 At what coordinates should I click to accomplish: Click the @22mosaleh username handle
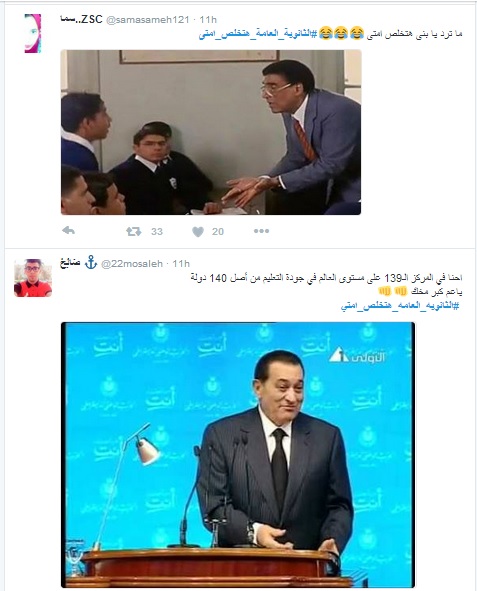point(132,263)
